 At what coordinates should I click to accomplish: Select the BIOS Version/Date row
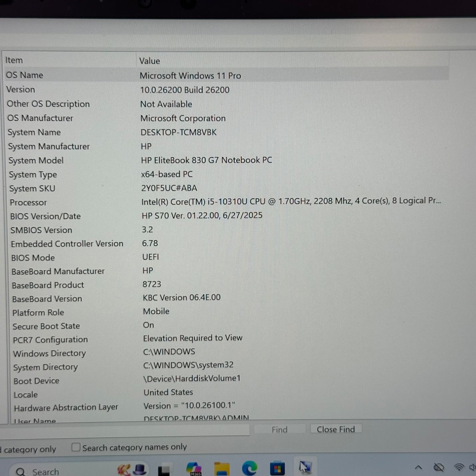(45, 216)
